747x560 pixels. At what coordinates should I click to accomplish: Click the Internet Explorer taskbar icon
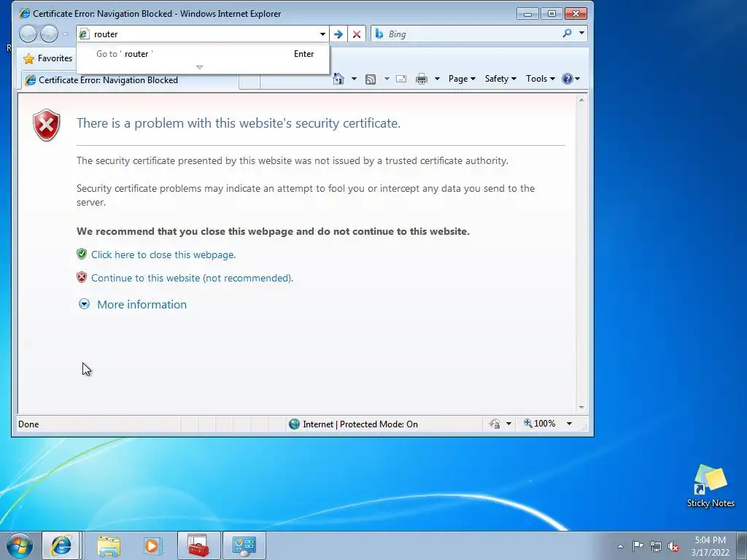point(61,545)
